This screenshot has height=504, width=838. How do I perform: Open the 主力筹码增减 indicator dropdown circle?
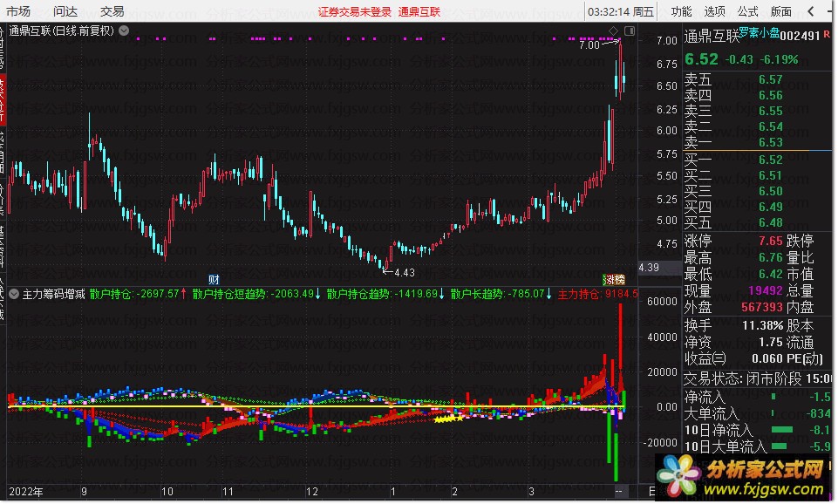click(x=14, y=294)
